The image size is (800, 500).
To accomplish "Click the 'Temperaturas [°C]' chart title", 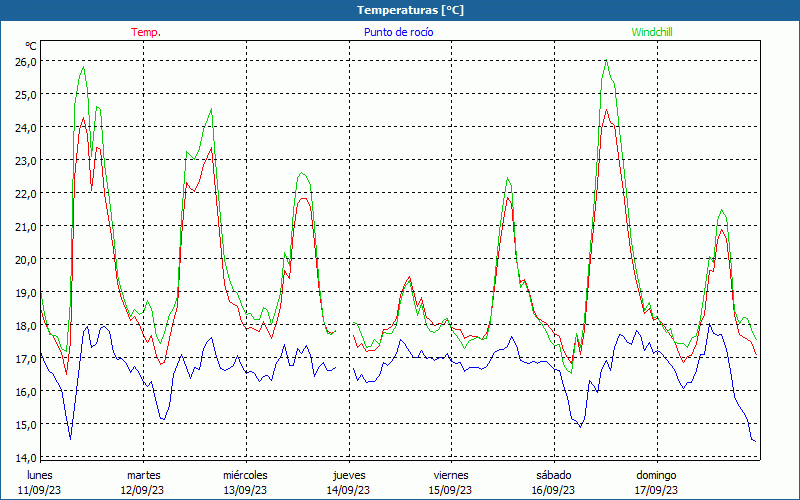I will (410, 10).
